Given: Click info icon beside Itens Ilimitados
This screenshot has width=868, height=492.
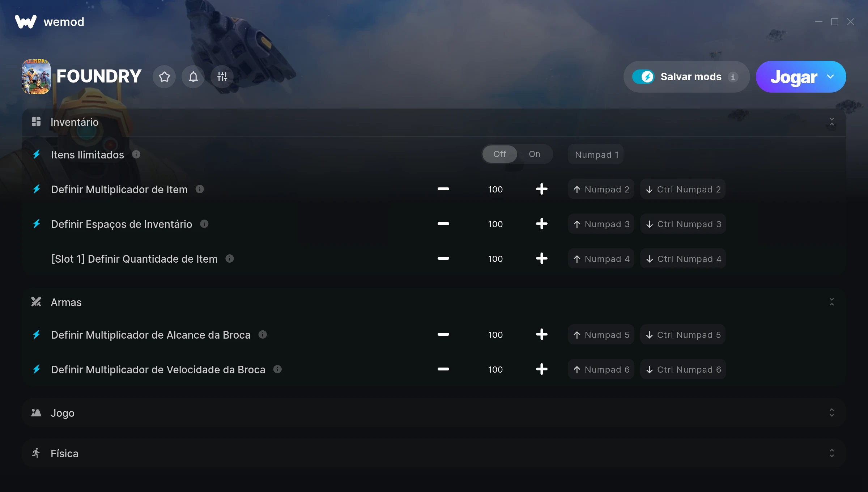Looking at the screenshot, I should coord(136,154).
